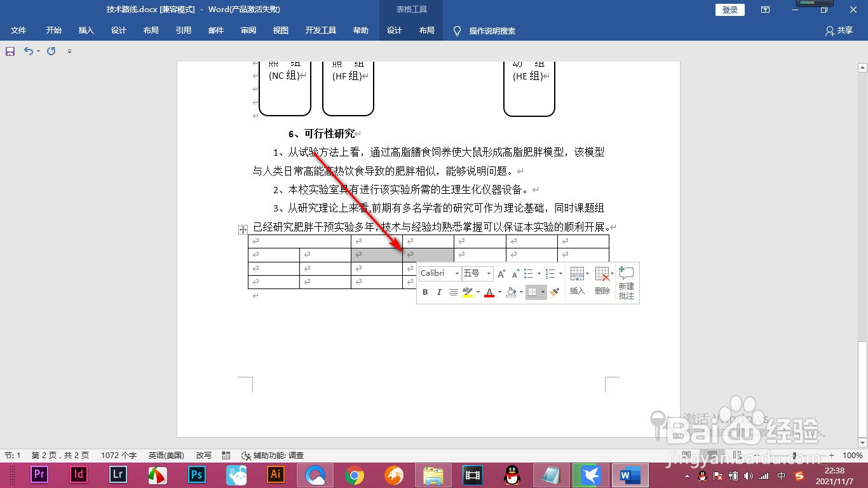Apply red font color
This screenshot has width=868, height=488.
(489, 292)
